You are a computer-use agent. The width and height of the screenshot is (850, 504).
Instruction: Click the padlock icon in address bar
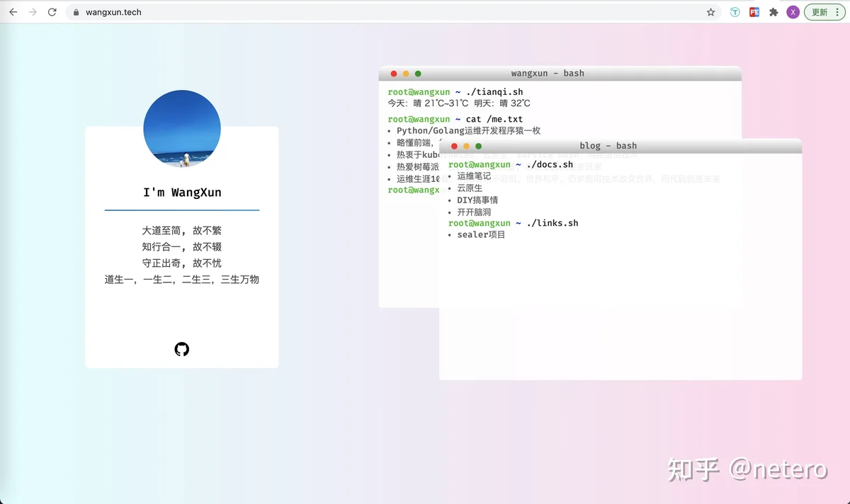pyautogui.click(x=76, y=13)
